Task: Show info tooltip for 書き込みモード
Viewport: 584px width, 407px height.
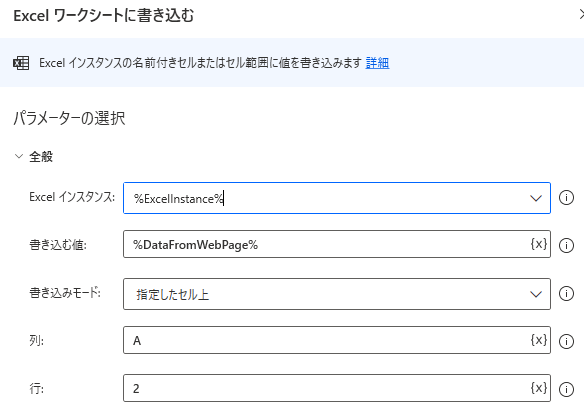Action: coord(566,293)
